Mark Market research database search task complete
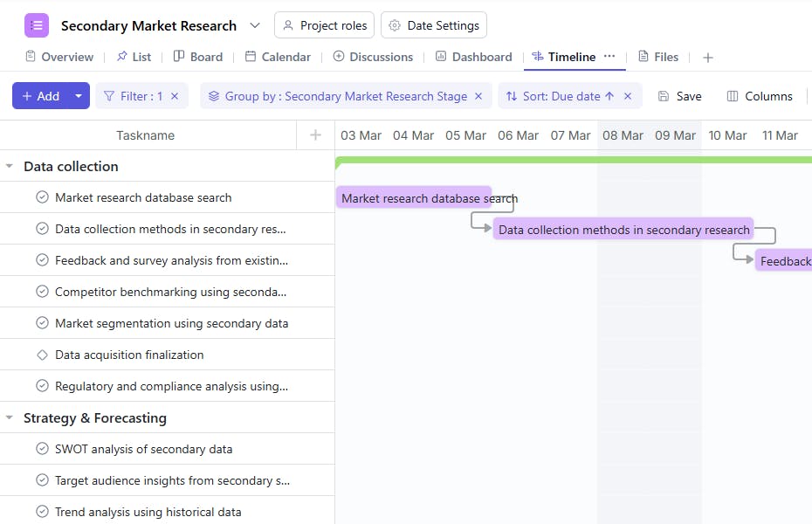The height and width of the screenshot is (524, 812). pyautogui.click(x=42, y=197)
